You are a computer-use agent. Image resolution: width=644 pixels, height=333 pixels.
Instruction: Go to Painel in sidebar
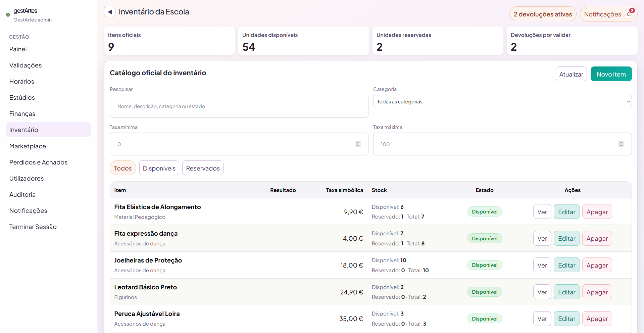click(x=48, y=49)
